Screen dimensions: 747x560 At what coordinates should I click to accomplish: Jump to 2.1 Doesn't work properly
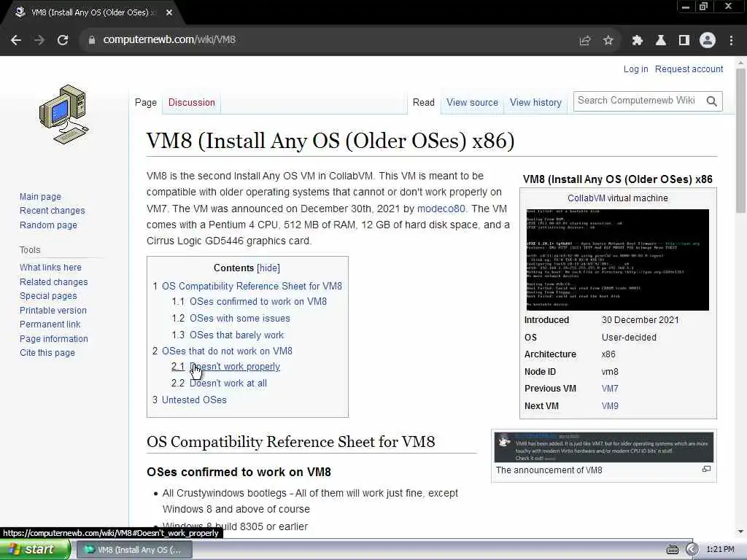click(225, 367)
